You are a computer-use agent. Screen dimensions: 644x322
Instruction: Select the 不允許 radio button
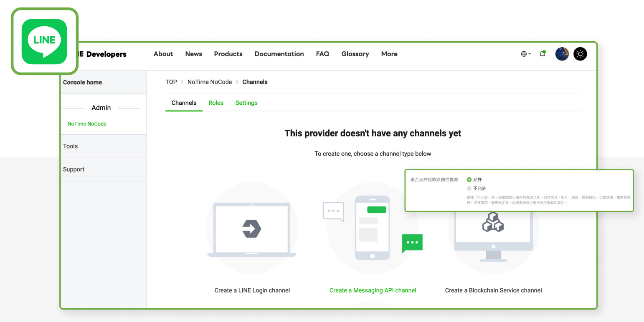coord(469,189)
